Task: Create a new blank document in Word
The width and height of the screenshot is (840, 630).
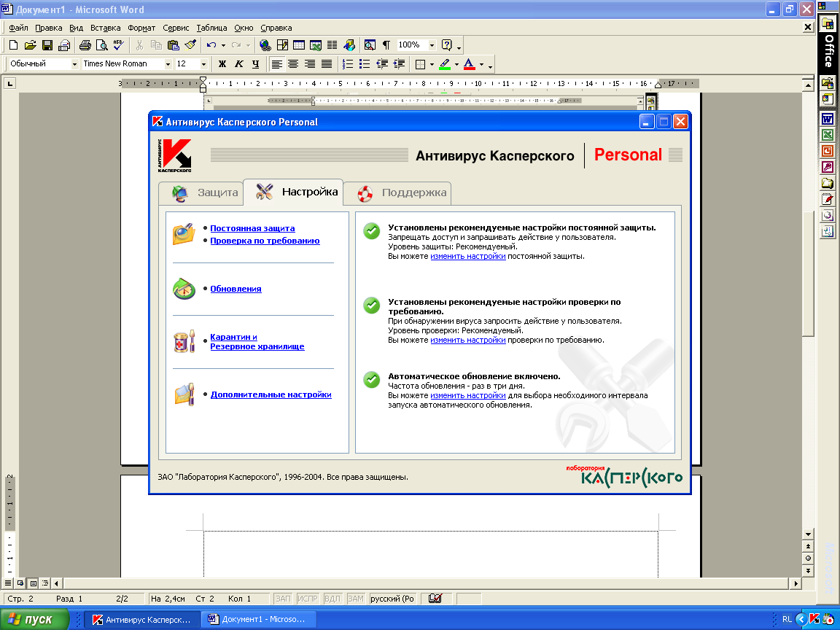Action: tap(14, 45)
